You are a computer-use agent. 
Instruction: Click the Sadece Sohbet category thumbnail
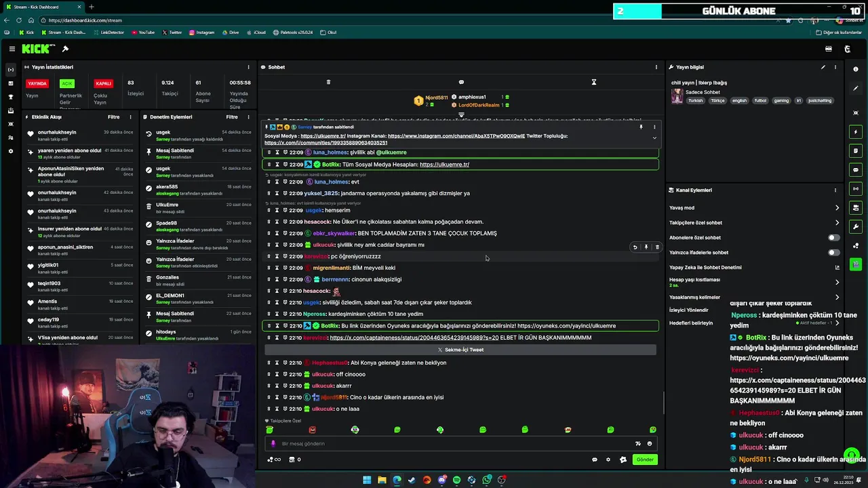click(x=677, y=96)
